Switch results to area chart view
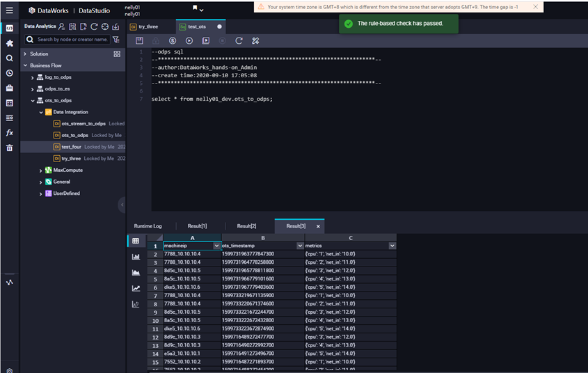This screenshot has height=373, width=588. click(x=136, y=273)
